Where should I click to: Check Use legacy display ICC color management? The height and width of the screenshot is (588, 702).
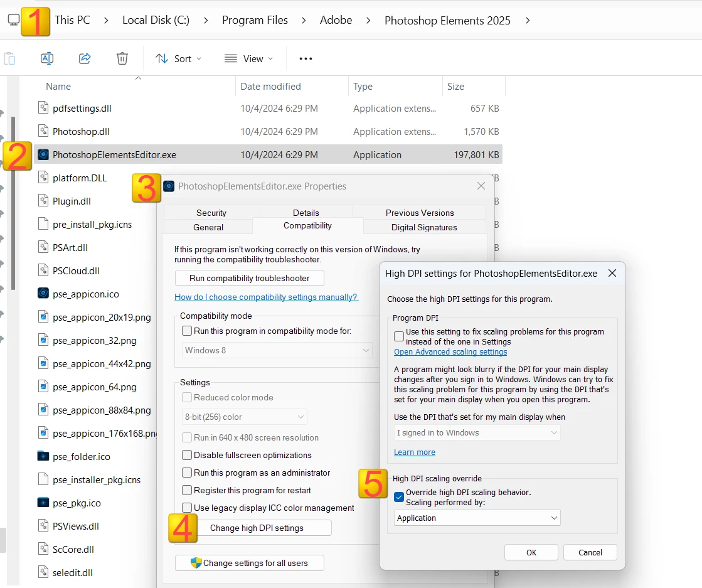click(x=187, y=508)
